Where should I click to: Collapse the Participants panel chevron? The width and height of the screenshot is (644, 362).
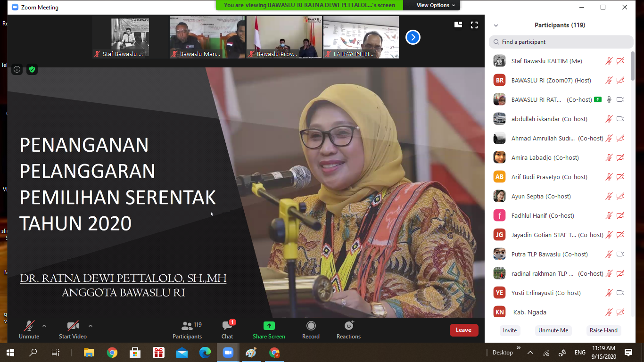point(495,25)
